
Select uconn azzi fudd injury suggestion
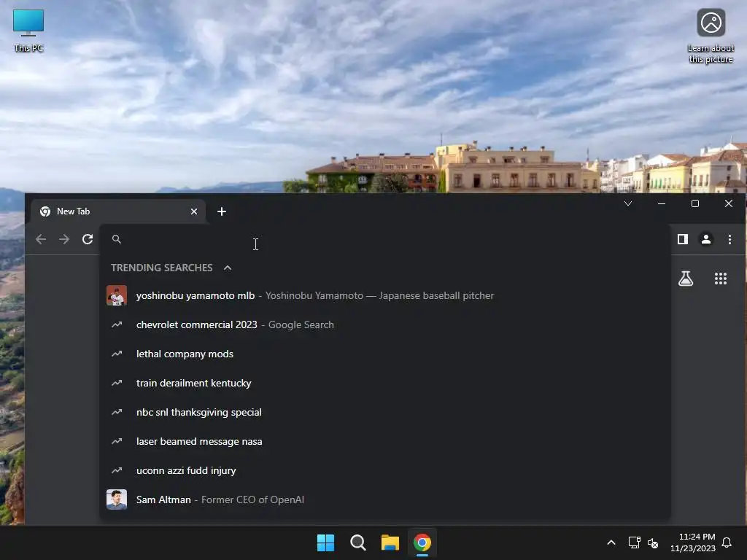click(385, 470)
